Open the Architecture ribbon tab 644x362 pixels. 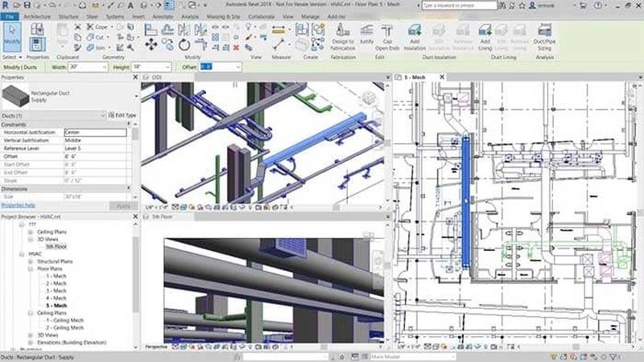(37, 17)
